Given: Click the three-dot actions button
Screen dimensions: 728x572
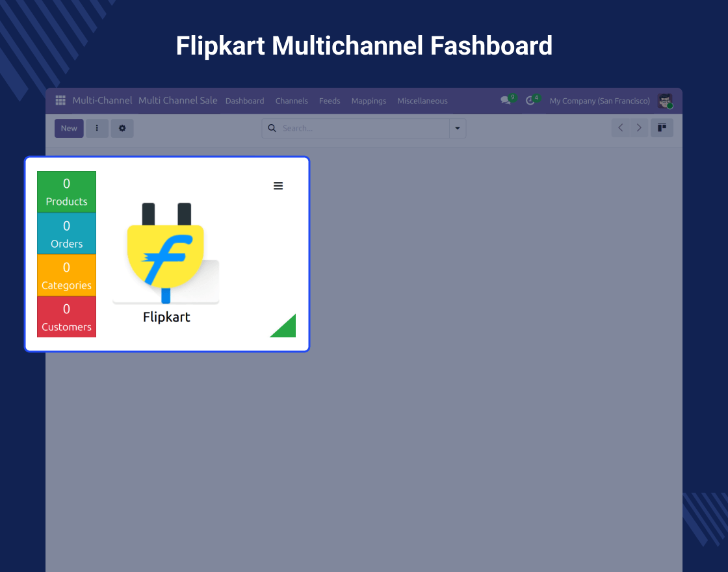Looking at the screenshot, I should (97, 128).
